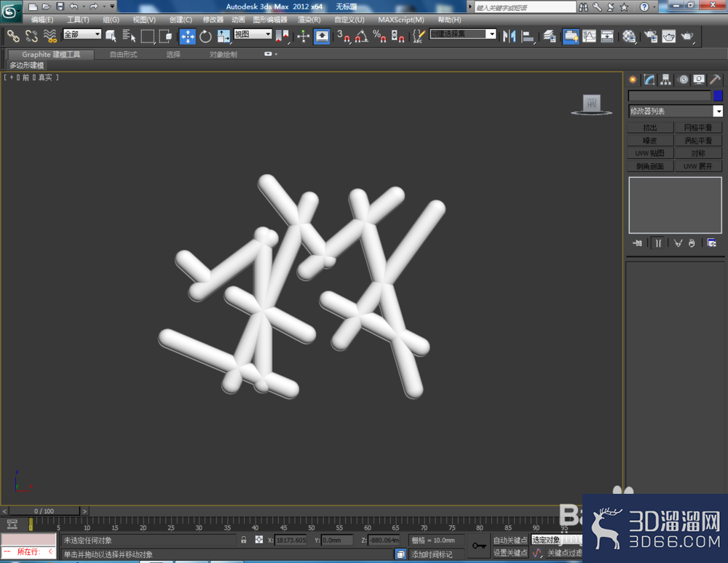Click the Open File folder icon
Image resolution: width=728 pixels, height=563 pixels.
[47, 7]
